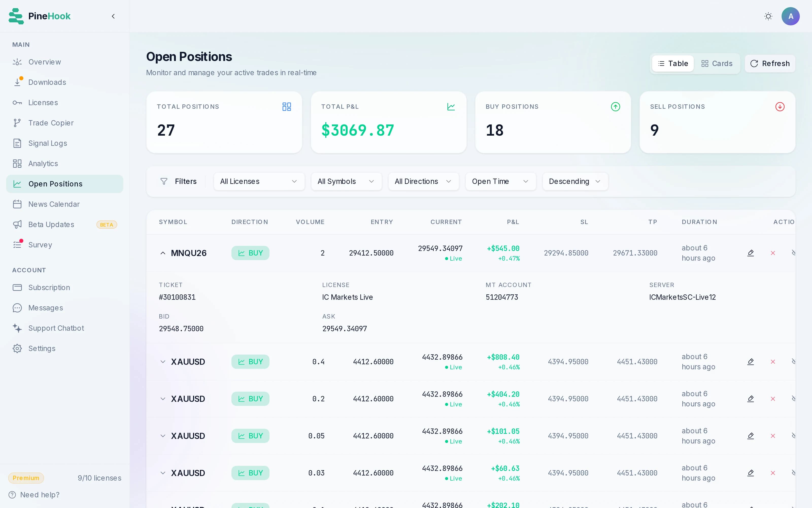Go to Downloads page
The width and height of the screenshot is (812, 508).
[x=64, y=82]
